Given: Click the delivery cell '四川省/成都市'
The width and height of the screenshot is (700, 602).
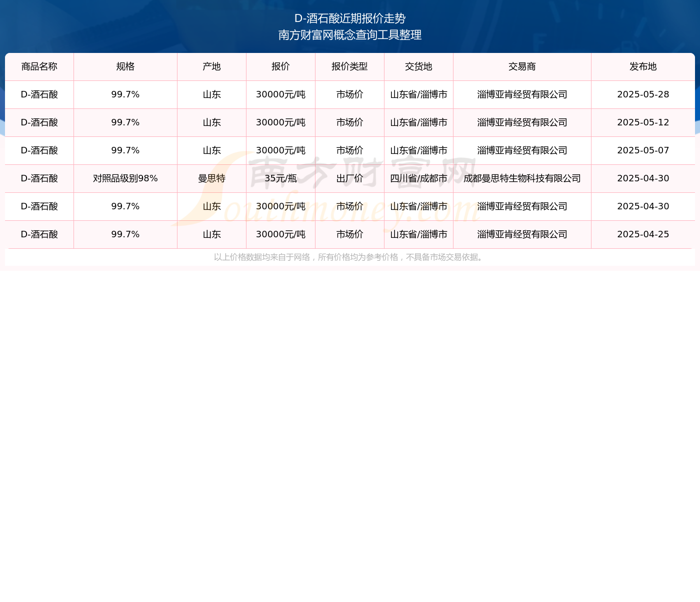Looking at the screenshot, I should (x=419, y=178).
